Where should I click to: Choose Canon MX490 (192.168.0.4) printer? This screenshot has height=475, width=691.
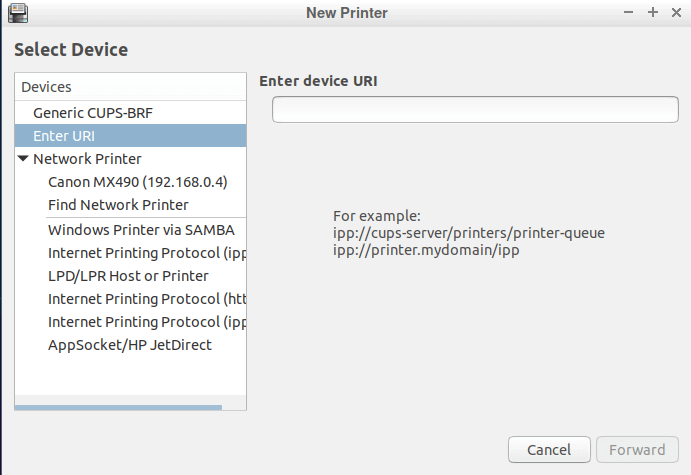pyautogui.click(x=137, y=182)
